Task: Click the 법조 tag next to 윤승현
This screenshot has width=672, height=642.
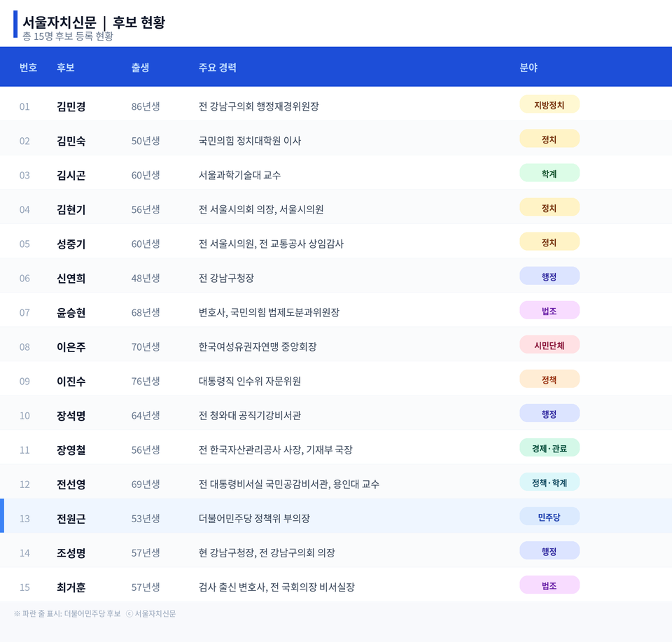Action: [x=549, y=310]
